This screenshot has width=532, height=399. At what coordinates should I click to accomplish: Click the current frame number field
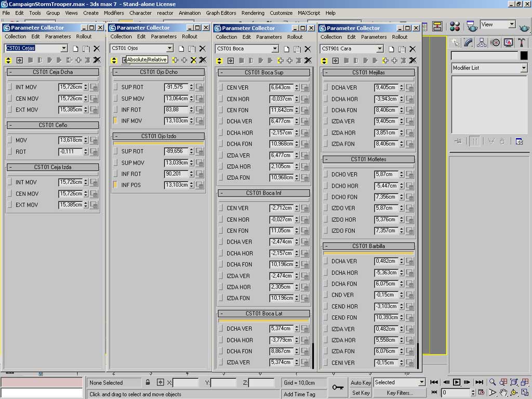point(456,393)
